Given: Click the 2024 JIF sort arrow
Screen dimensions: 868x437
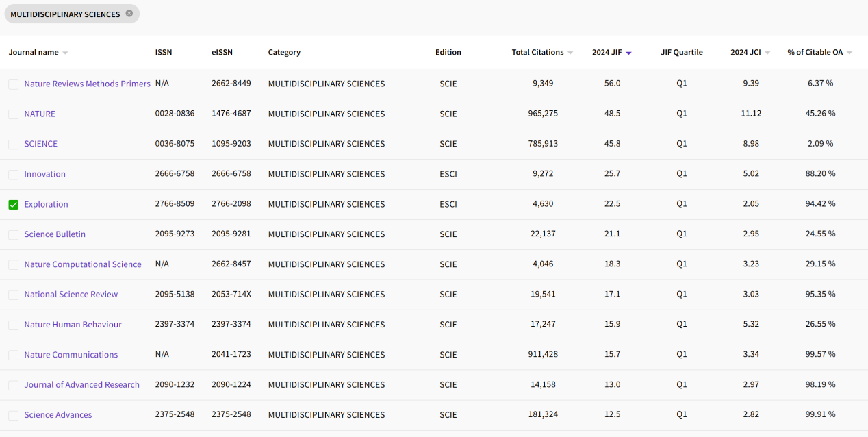Looking at the screenshot, I should [x=628, y=53].
